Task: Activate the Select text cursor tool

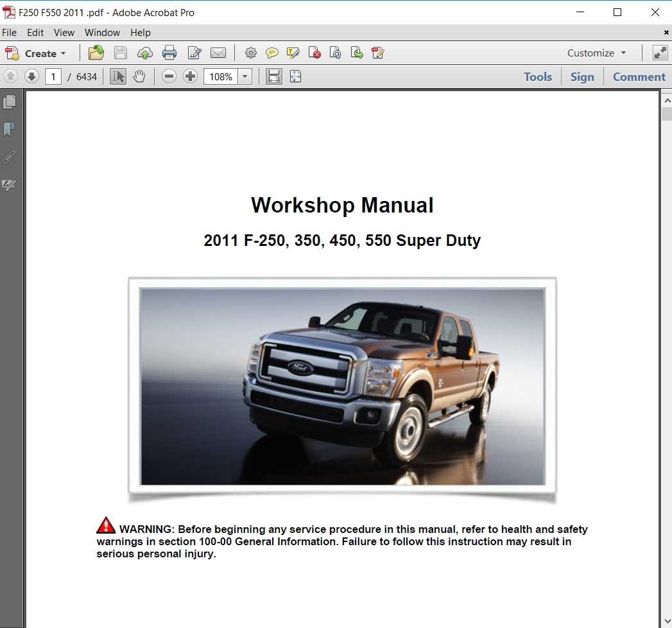Action: (118, 76)
